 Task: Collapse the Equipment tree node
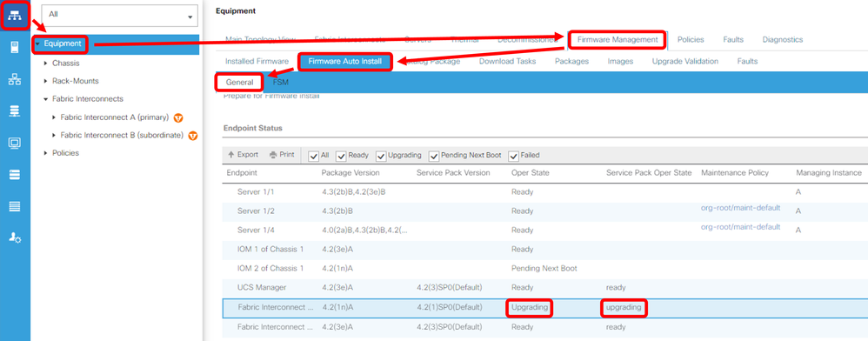37,43
